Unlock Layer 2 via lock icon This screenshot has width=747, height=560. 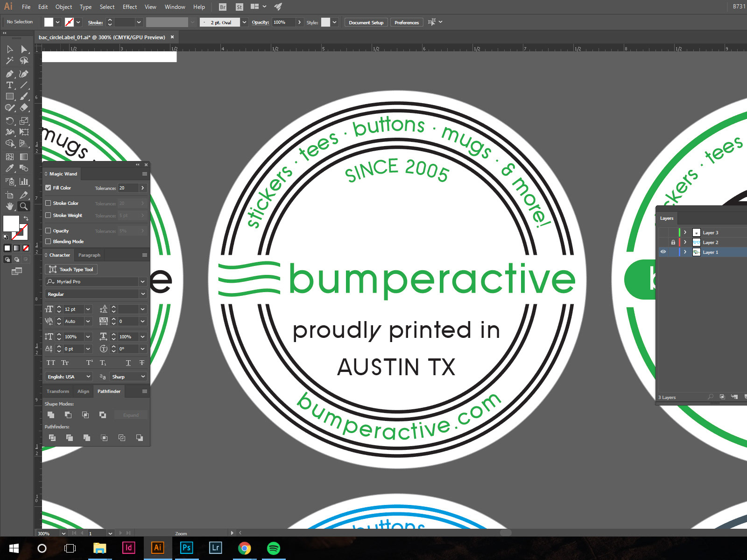[x=673, y=242]
